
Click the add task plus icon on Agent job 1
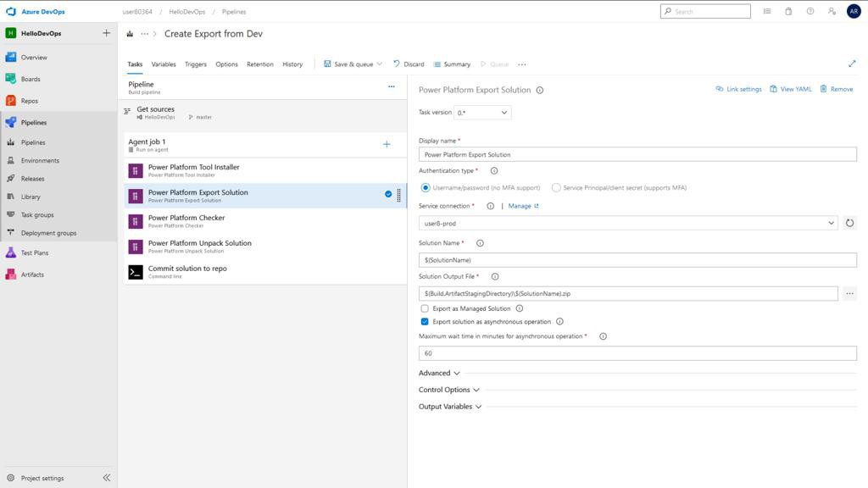point(387,144)
